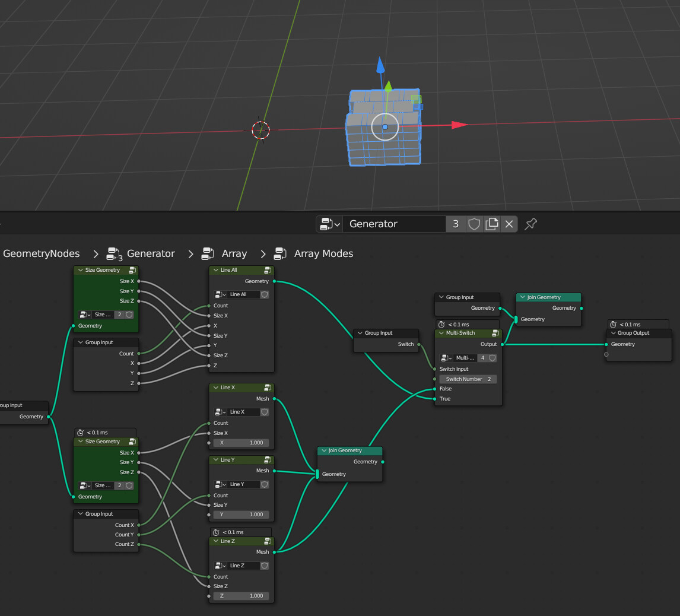Image resolution: width=680 pixels, height=616 pixels.
Task: Toggle fake user shield in Line Z node
Action: 265,566
